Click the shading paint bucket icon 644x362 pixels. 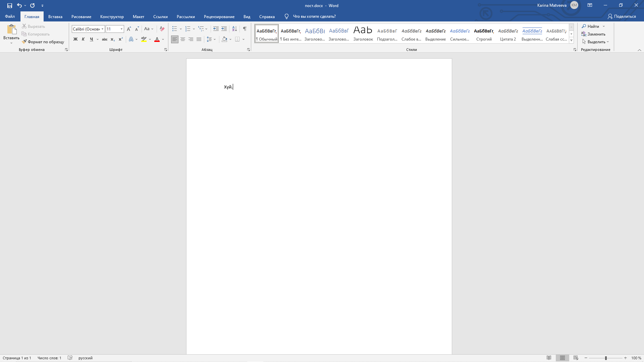click(x=224, y=39)
